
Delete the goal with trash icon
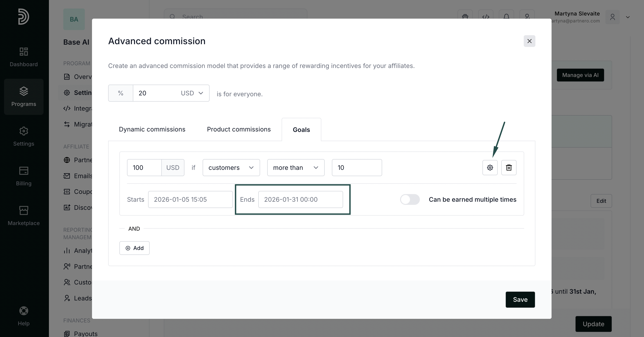(x=509, y=168)
